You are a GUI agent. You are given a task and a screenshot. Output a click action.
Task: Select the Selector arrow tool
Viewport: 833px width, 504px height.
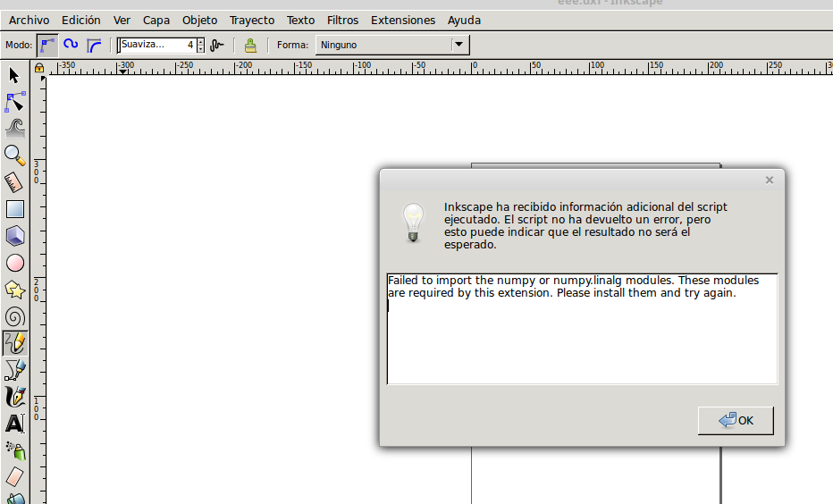click(x=14, y=75)
